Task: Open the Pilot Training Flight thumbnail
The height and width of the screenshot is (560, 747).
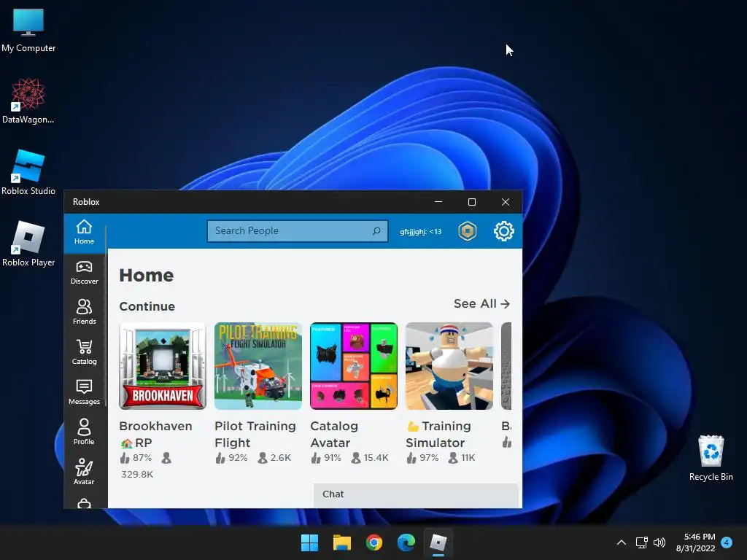Action: tap(258, 366)
